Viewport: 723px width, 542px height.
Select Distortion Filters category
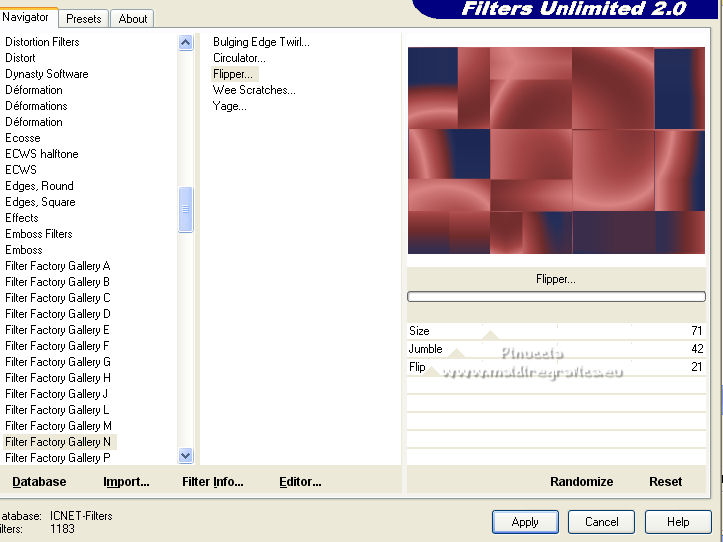pos(42,42)
